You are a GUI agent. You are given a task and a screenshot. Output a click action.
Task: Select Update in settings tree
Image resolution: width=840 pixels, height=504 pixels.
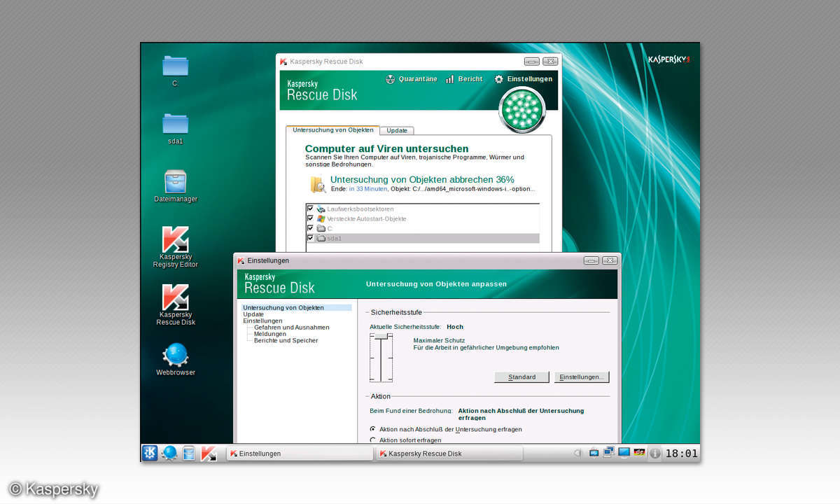253,314
